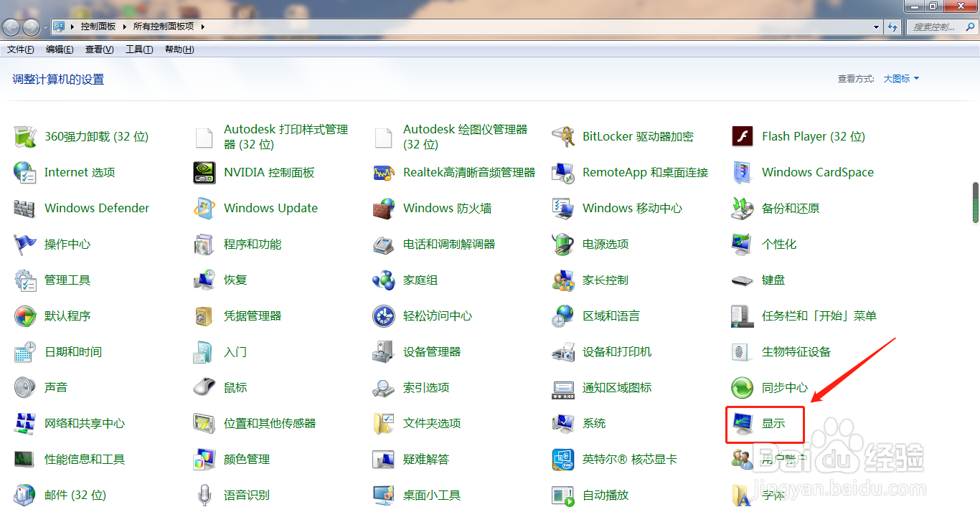Open the 桌面小工具 icon

(384, 495)
